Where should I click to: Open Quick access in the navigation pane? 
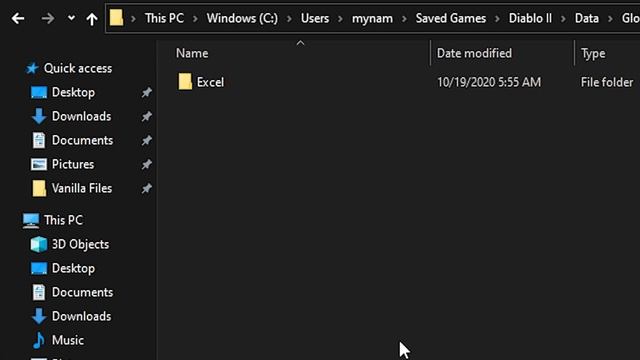pos(78,68)
